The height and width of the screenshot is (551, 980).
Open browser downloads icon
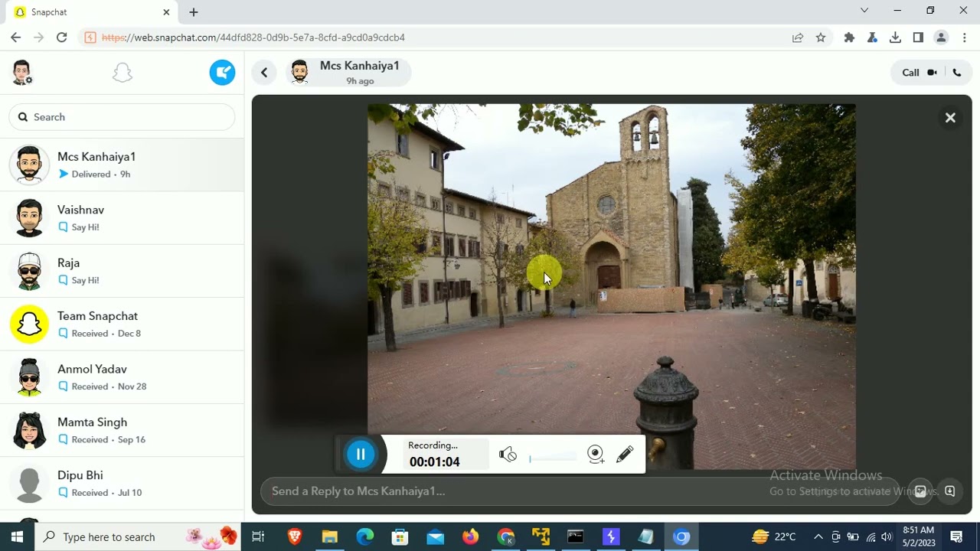[x=895, y=37]
